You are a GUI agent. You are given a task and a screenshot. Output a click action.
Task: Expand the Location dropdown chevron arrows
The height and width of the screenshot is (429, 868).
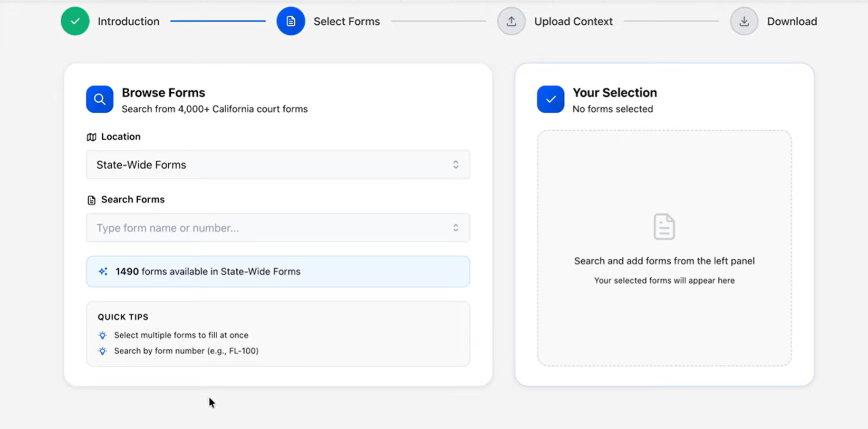point(456,164)
